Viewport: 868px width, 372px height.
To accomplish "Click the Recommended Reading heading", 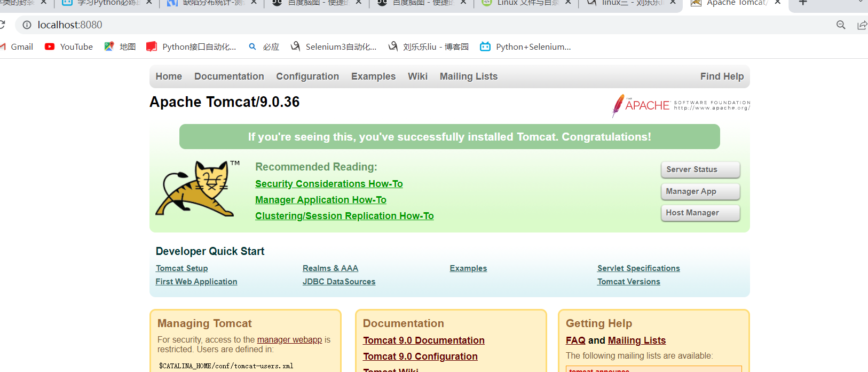I will pyautogui.click(x=316, y=167).
